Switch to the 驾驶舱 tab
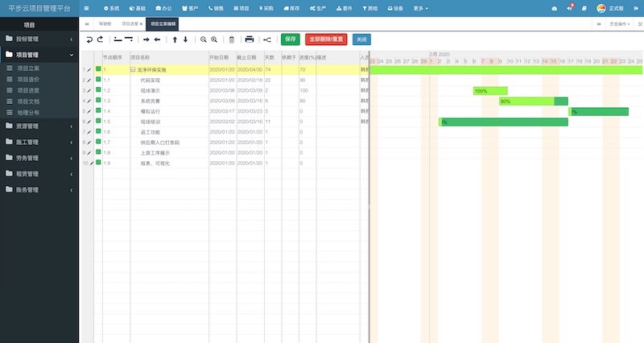This screenshot has width=644, height=343. [x=105, y=24]
